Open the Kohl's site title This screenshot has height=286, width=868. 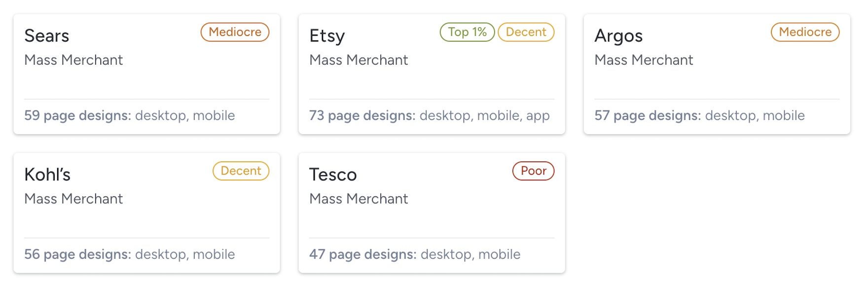tap(47, 175)
